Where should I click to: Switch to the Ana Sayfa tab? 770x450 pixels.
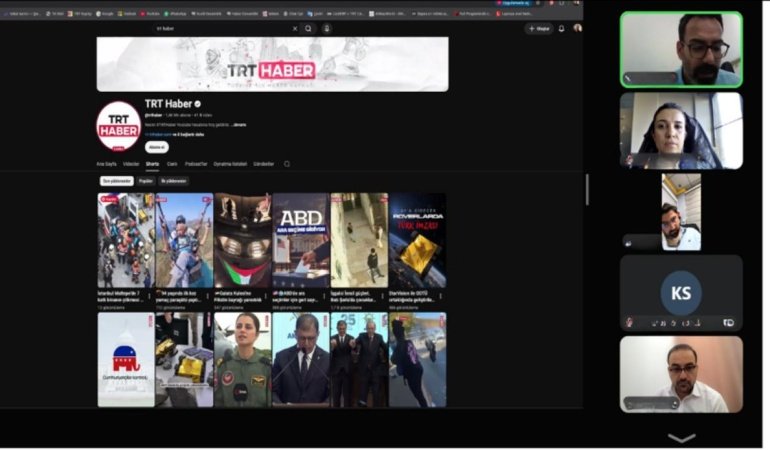coord(106,164)
